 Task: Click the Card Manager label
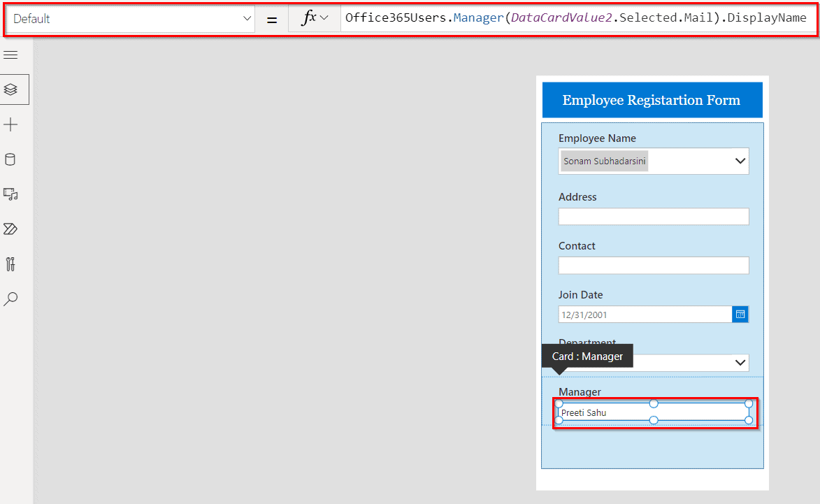tap(587, 356)
